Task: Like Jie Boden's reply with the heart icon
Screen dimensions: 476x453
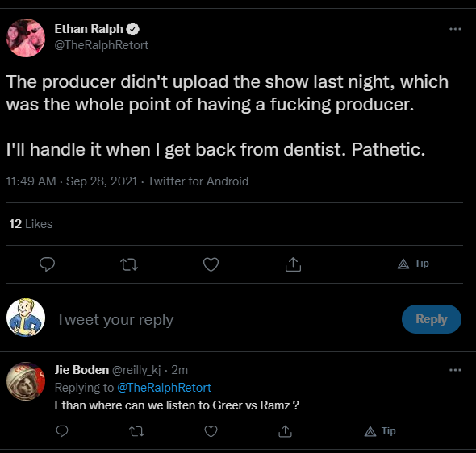Action: 211,431
